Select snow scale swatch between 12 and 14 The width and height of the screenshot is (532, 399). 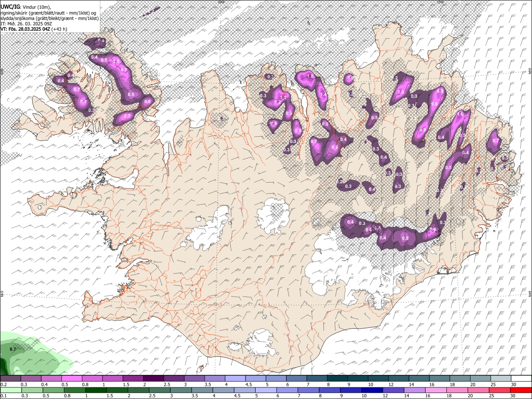pyautogui.click(x=399, y=378)
